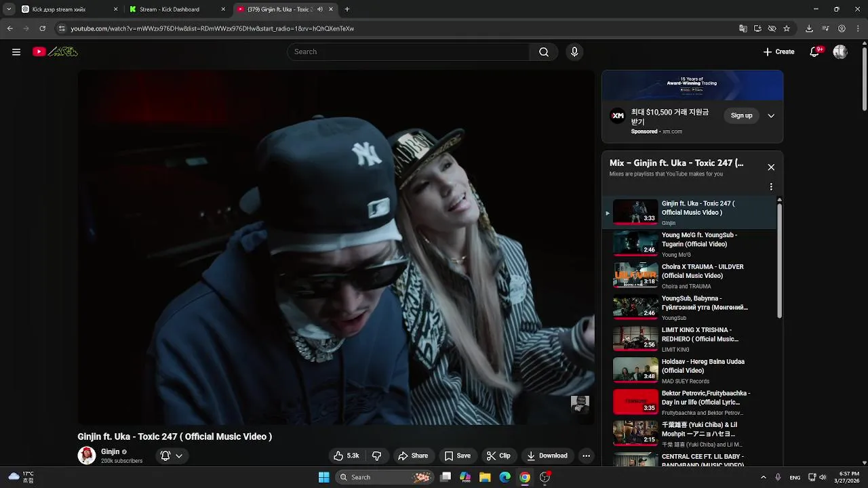
Task: Select the Ginjin ft. Uka YouTube tab
Action: (280, 9)
